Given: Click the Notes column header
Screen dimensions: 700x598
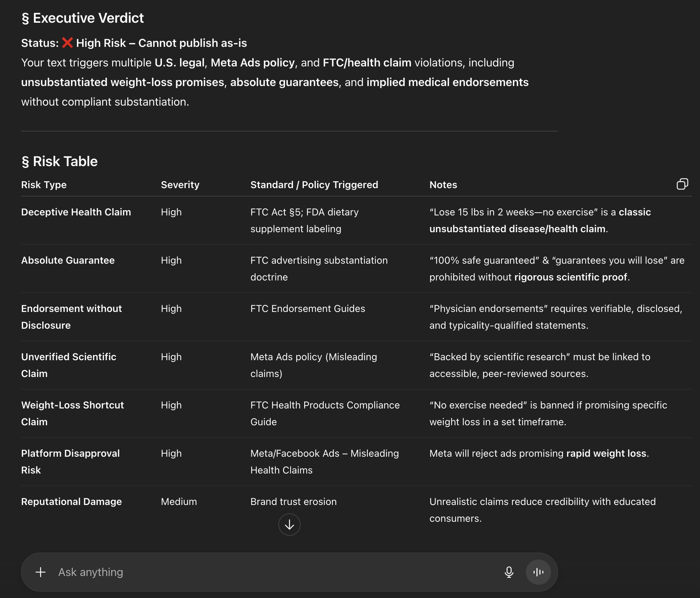Looking at the screenshot, I should coord(443,185).
